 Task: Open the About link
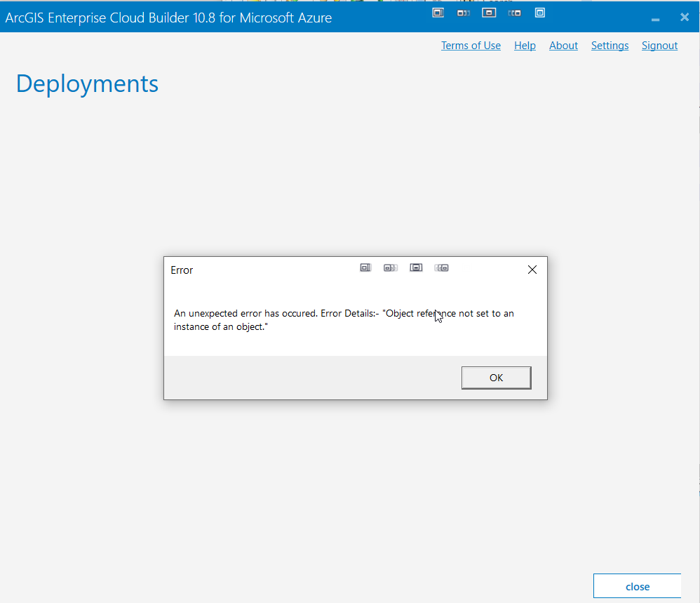(x=563, y=46)
